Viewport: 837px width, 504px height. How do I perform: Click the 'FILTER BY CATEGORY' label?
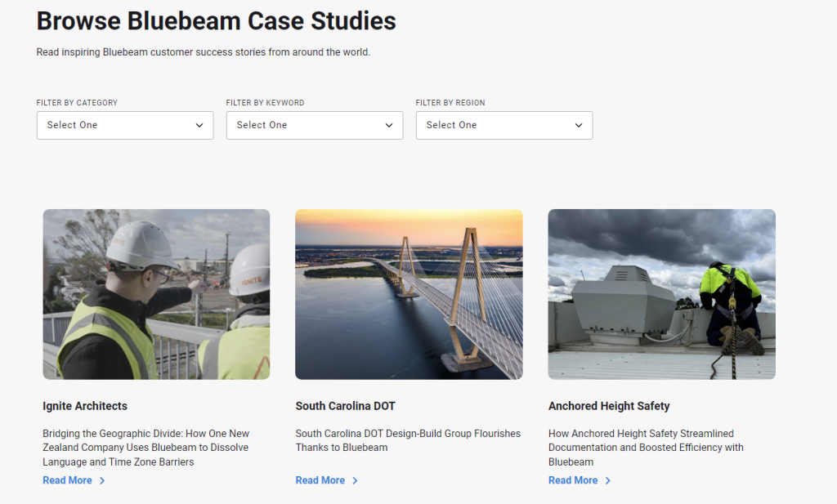[x=77, y=102]
